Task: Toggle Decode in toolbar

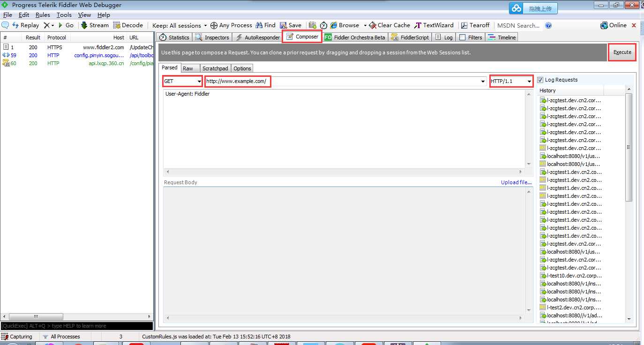Action: (128, 25)
